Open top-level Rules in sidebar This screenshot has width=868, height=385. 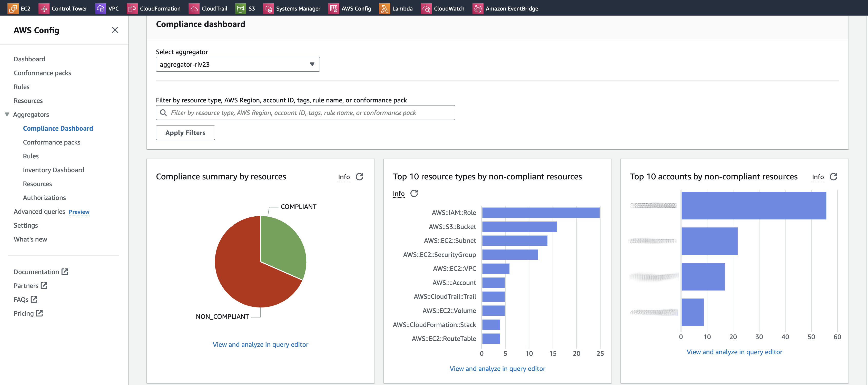coord(22,87)
